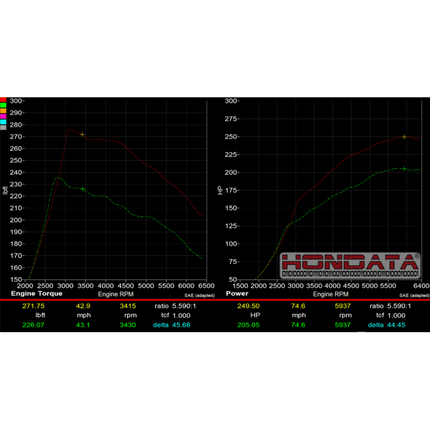Click the green rpm value 3430
Viewport: 430px width, 430px height.
(128, 325)
